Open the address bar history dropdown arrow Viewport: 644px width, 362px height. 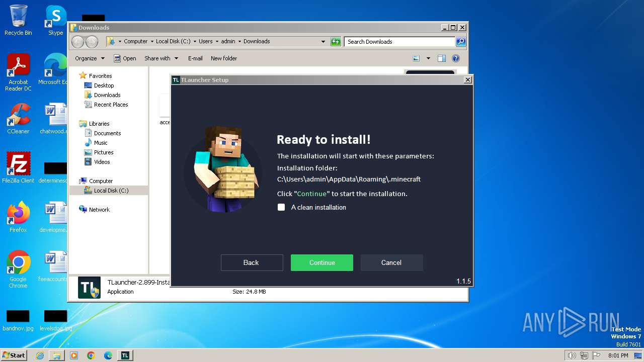coord(323,42)
